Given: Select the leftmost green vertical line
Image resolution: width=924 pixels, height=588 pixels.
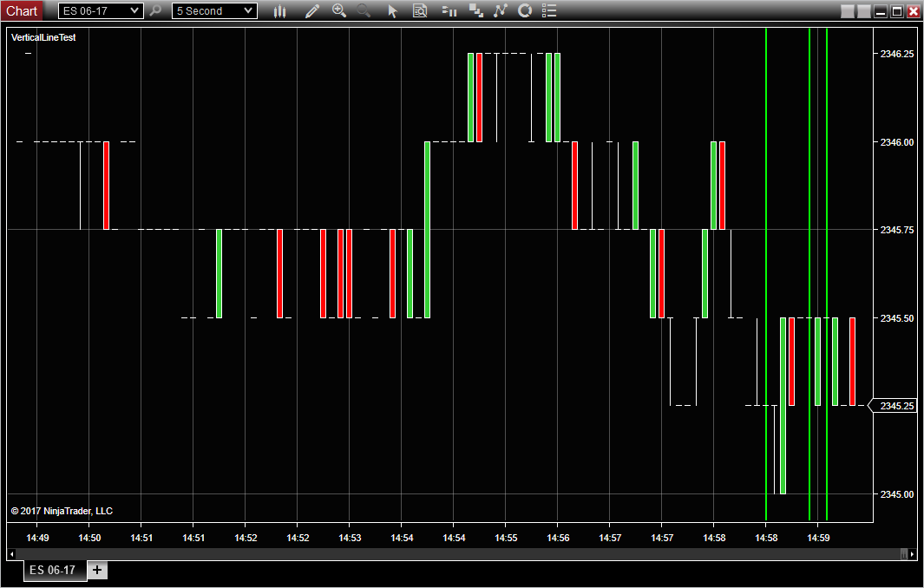Looking at the screenshot, I should click(766, 274).
